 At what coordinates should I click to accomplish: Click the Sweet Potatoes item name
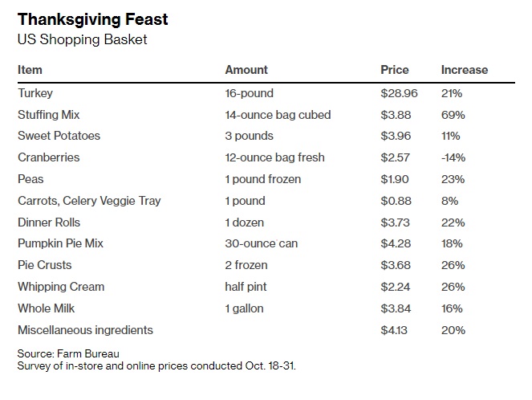[59, 136]
